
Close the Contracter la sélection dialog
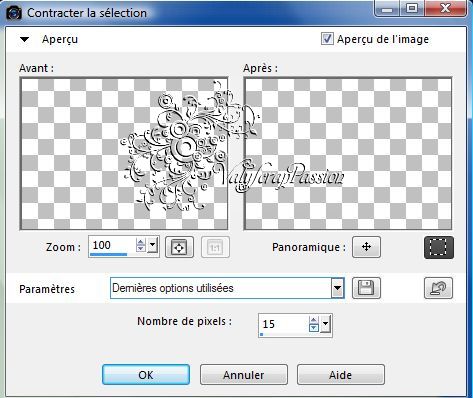[445, 8]
